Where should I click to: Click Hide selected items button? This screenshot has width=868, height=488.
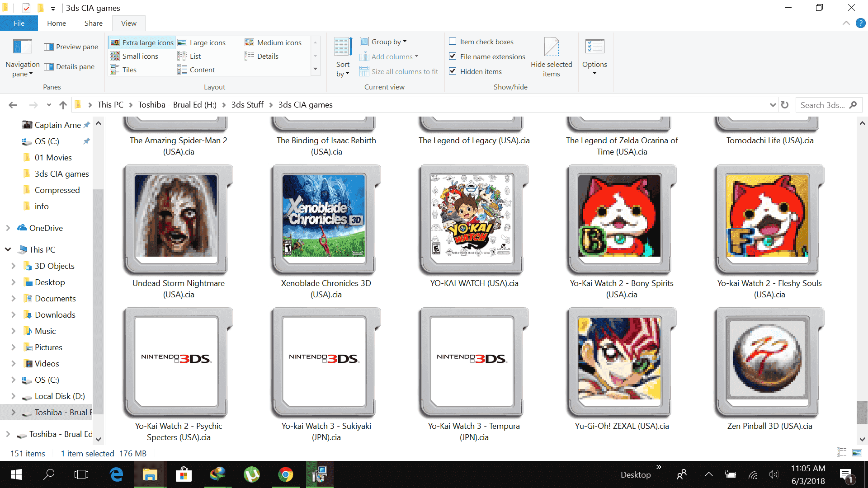click(551, 57)
